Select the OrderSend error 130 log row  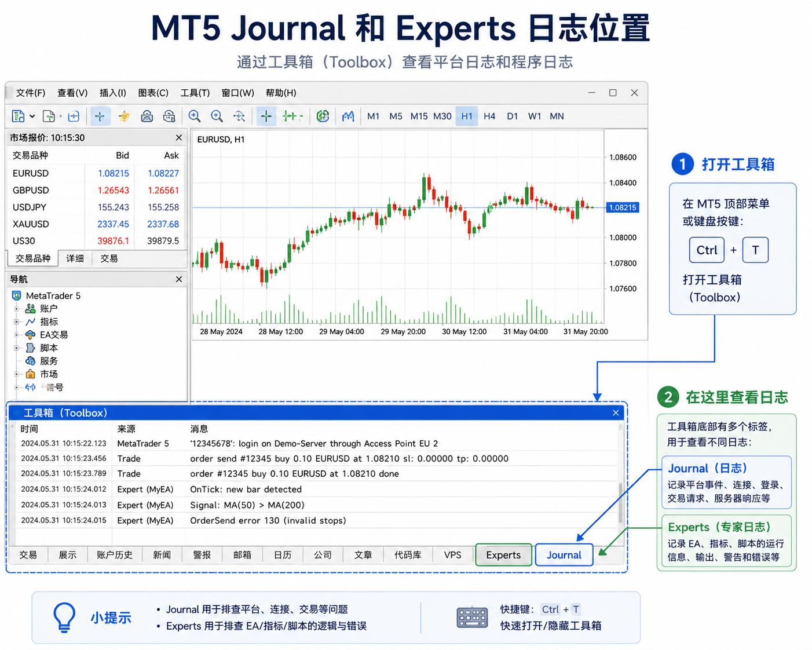[315, 520]
